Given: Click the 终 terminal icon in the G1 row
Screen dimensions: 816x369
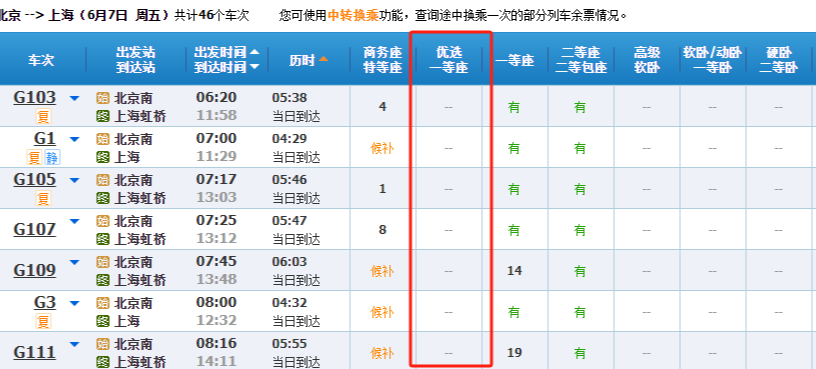Looking at the screenshot, I should 103,157.
